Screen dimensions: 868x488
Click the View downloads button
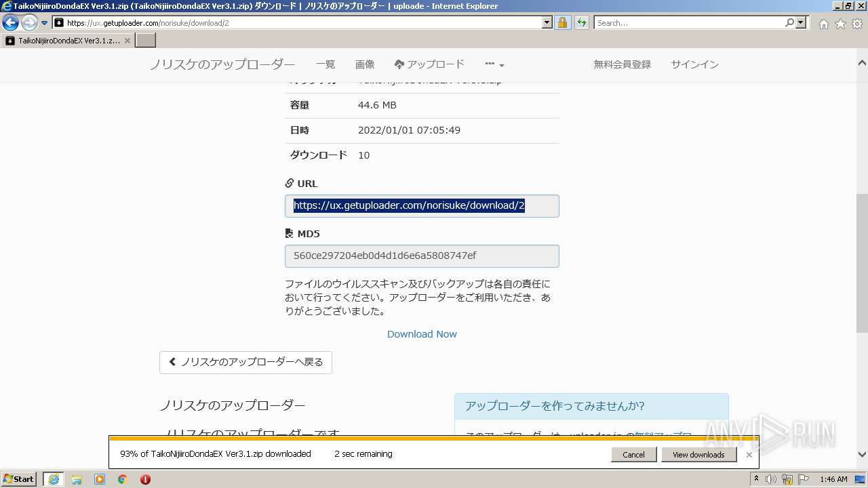coord(698,454)
